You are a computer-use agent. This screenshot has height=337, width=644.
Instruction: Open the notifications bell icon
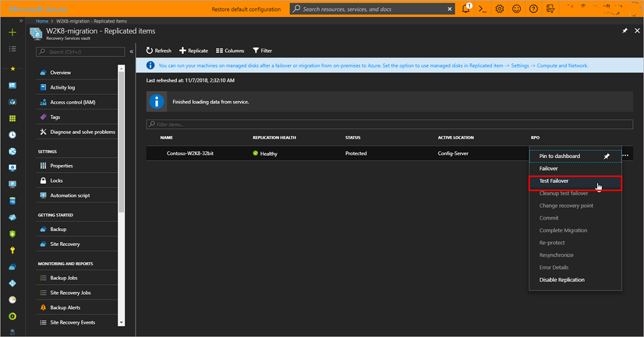465,9
